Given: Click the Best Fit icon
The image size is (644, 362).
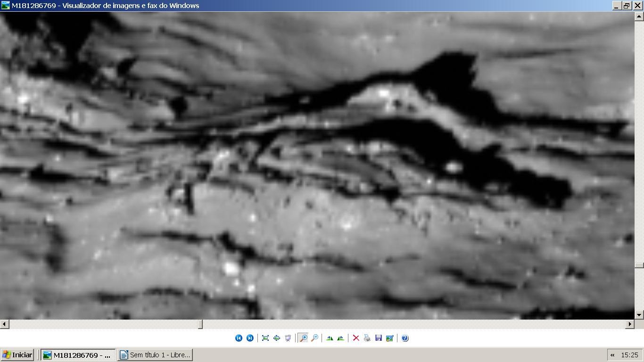Looking at the screenshot, I should click(x=265, y=338).
